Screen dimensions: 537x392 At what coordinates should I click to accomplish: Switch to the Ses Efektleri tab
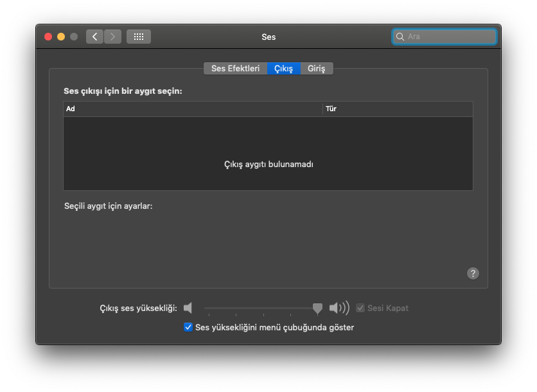click(235, 68)
